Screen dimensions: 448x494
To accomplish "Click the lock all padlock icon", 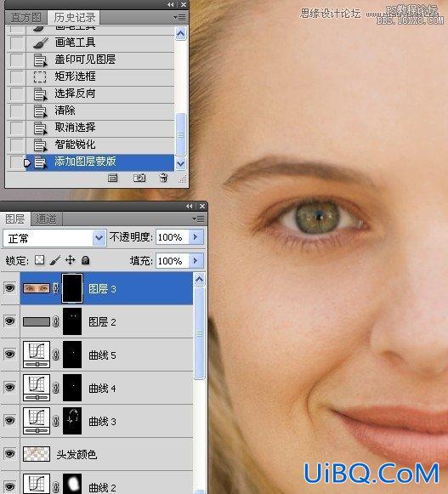I will 85,260.
